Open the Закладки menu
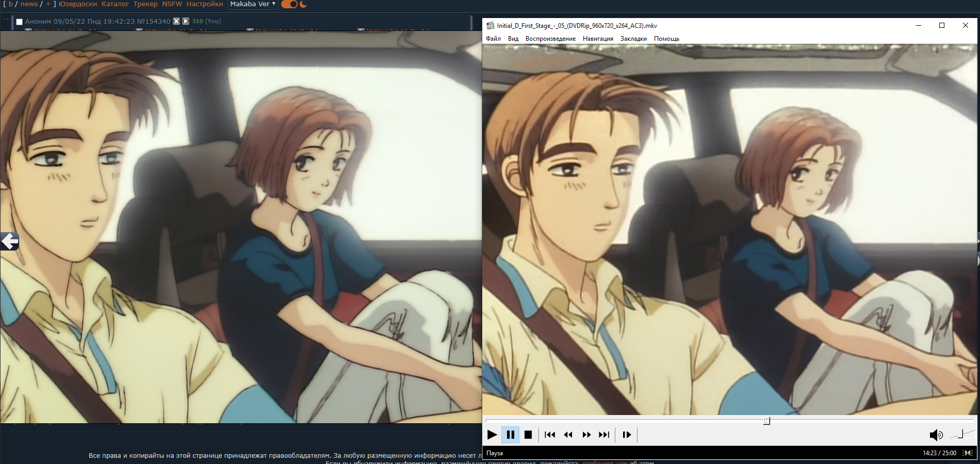 pyautogui.click(x=633, y=39)
